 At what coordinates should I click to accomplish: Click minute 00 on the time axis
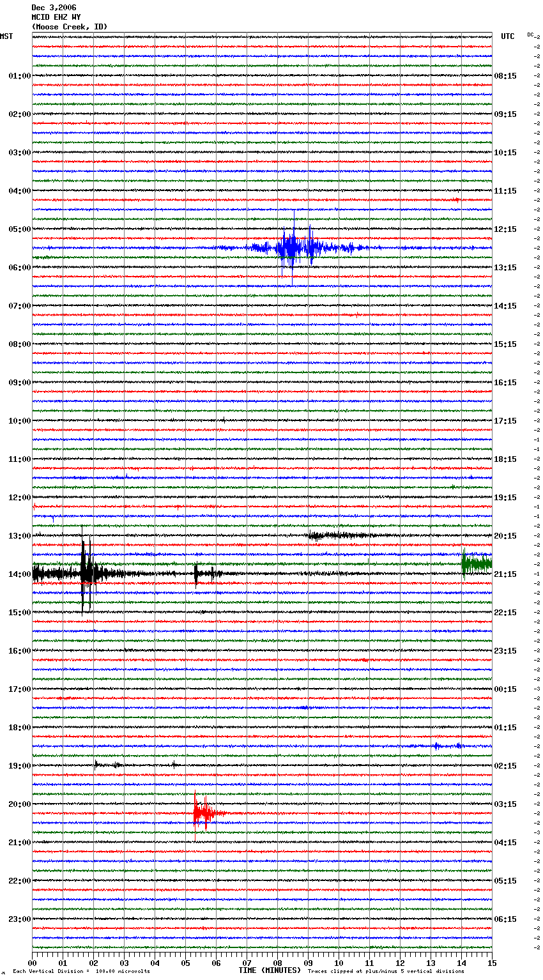pyautogui.click(x=32, y=963)
